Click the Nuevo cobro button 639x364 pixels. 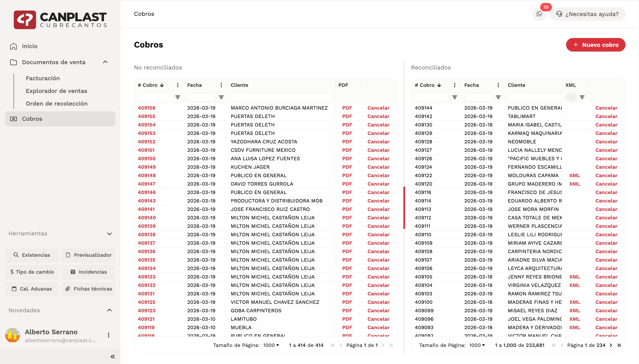[595, 45]
